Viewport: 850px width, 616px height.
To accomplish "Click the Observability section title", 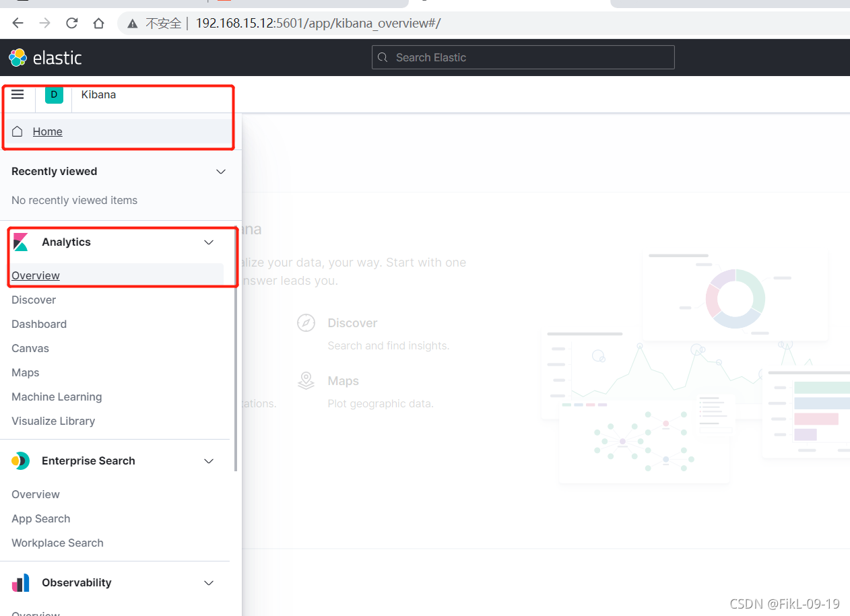I will pos(77,582).
